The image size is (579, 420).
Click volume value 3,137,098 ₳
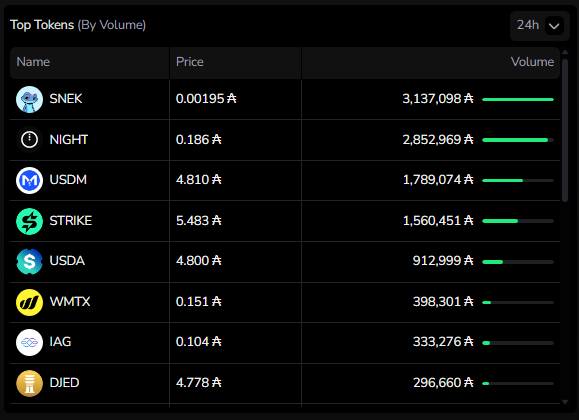(x=438, y=99)
